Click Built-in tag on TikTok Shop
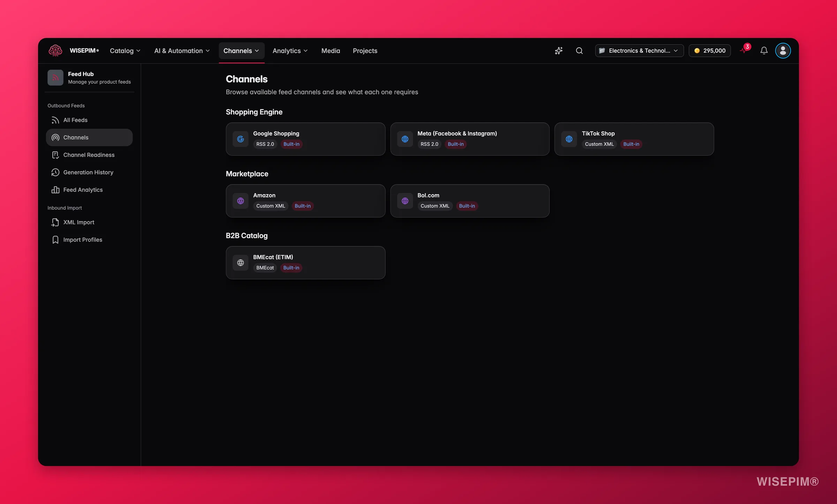Screen dimensions: 837x504 (631, 144)
